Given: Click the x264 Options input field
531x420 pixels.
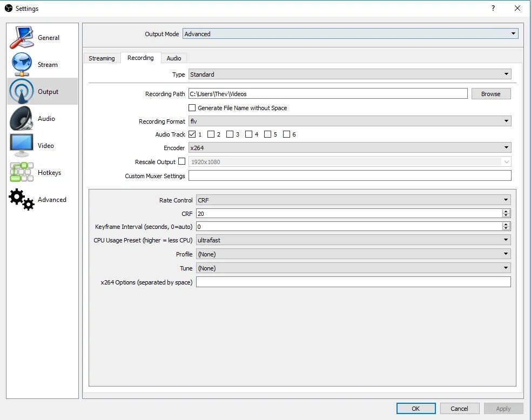Looking at the screenshot, I should [353, 282].
